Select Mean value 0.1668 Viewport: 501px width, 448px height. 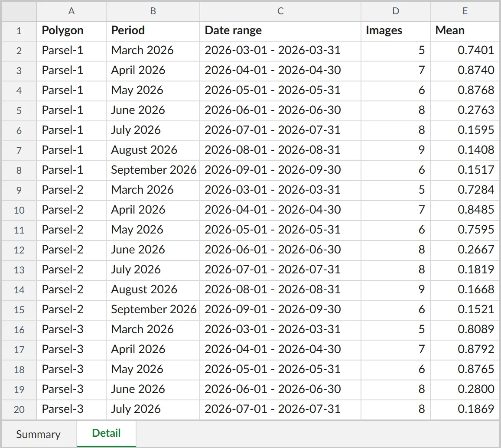pyautogui.click(x=465, y=290)
